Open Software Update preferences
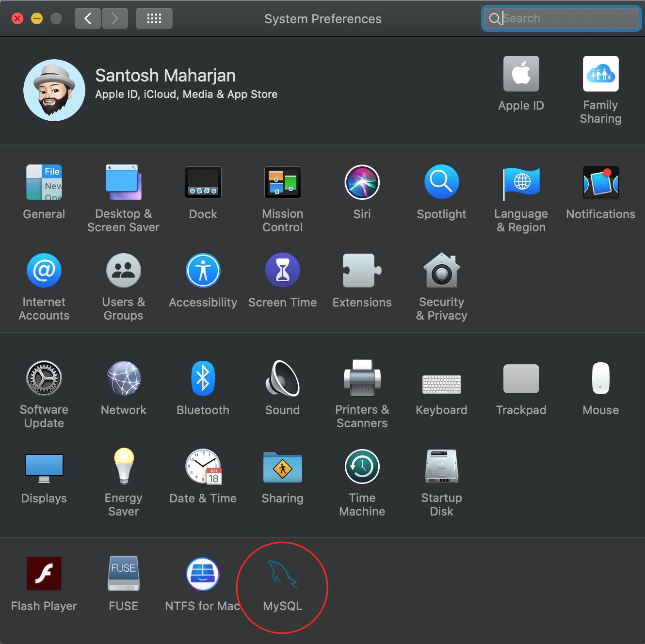Screen dimensions: 645x644 (x=44, y=379)
